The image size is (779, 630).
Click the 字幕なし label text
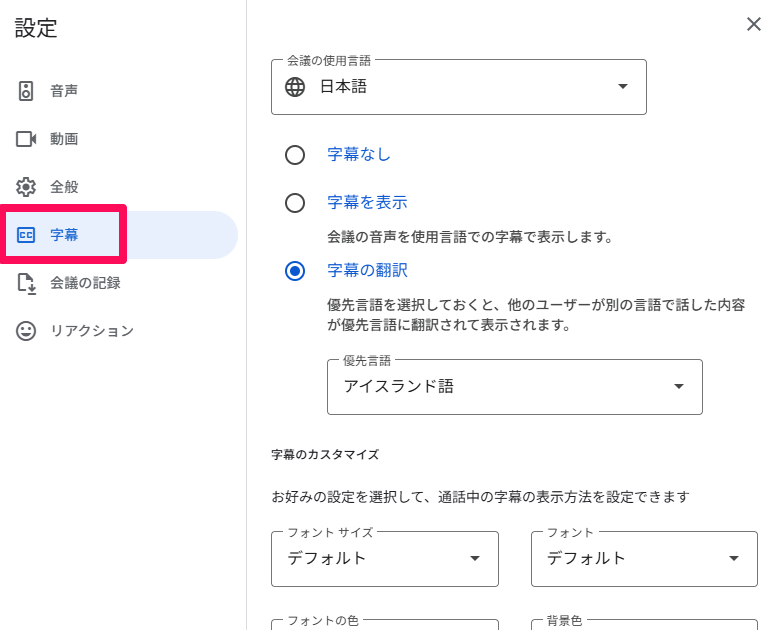click(x=359, y=155)
